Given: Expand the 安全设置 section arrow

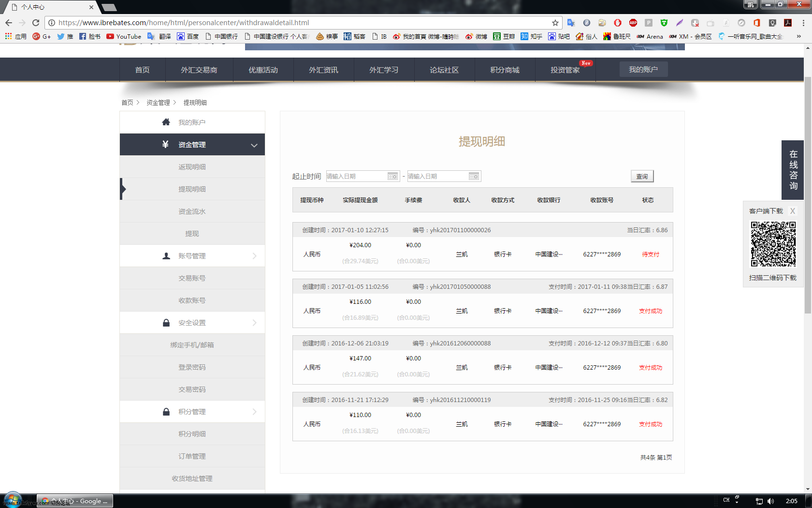Looking at the screenshot, I should click(255, 323).
